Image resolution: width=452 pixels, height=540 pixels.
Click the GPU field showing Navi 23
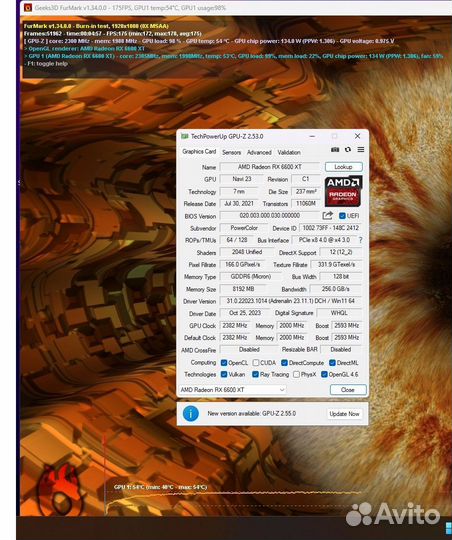(x=242, y=179)
